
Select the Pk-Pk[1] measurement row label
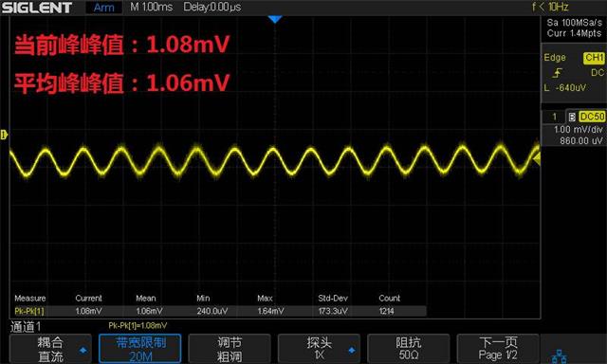29,311
